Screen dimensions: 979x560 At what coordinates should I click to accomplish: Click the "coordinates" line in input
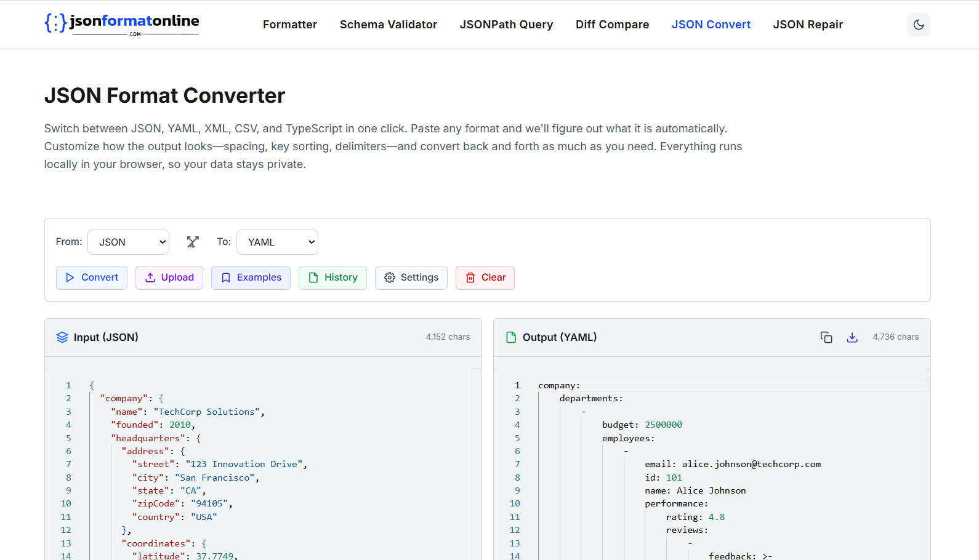[164, 543]
